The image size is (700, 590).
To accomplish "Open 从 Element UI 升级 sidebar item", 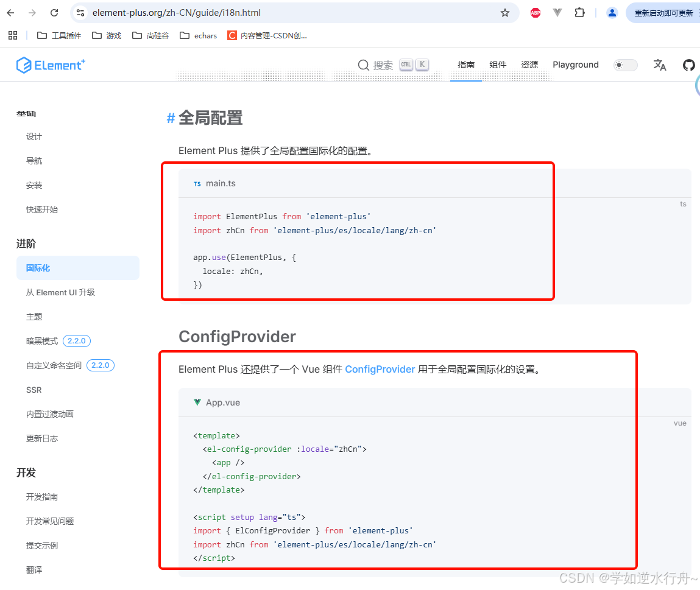I will [60, 292].
